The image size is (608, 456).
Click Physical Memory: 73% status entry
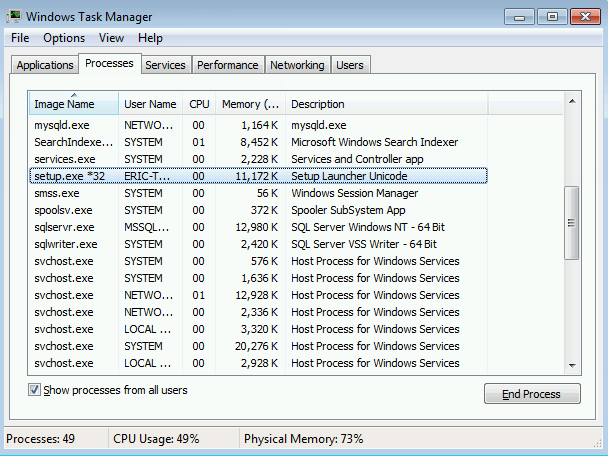[303, 439]
